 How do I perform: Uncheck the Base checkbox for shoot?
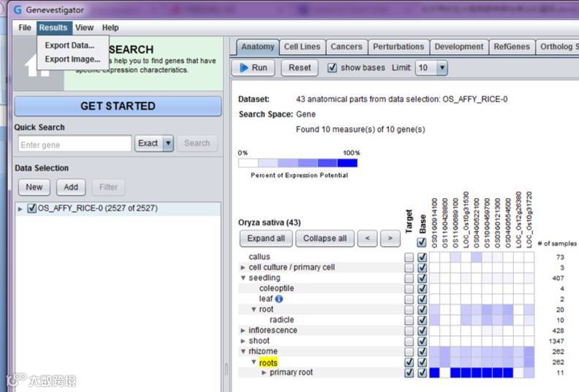coord(422,342)
